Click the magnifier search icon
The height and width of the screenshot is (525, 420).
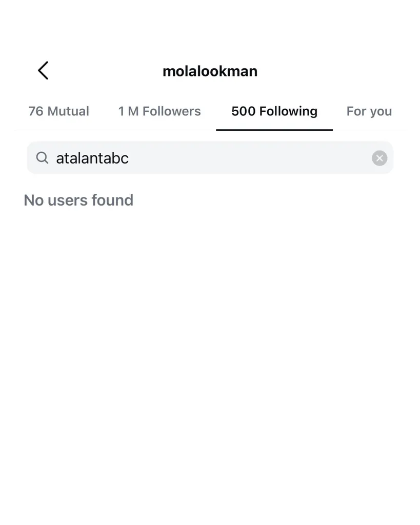[x=42, y=158]
